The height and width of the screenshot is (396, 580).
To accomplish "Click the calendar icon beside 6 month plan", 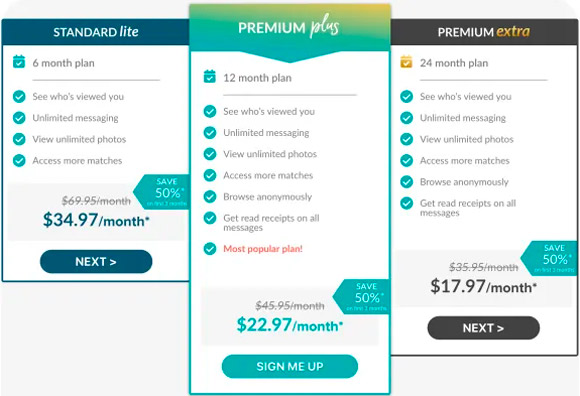I will 19,62.
